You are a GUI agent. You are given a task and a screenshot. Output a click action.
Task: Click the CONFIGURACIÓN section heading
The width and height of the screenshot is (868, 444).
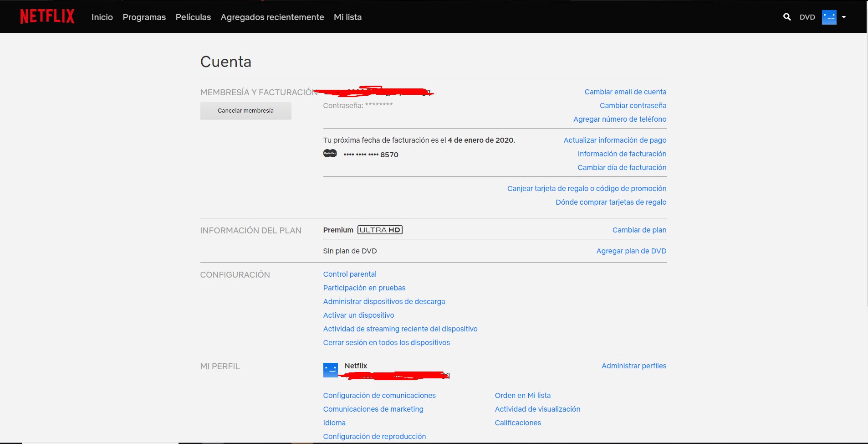point(235,274)
